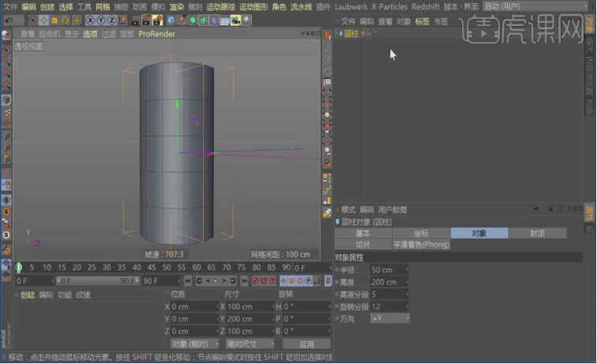The image size is (597, 364).
Task: Select the 圆柱 object in object manager
Action: tap(351, 33)
